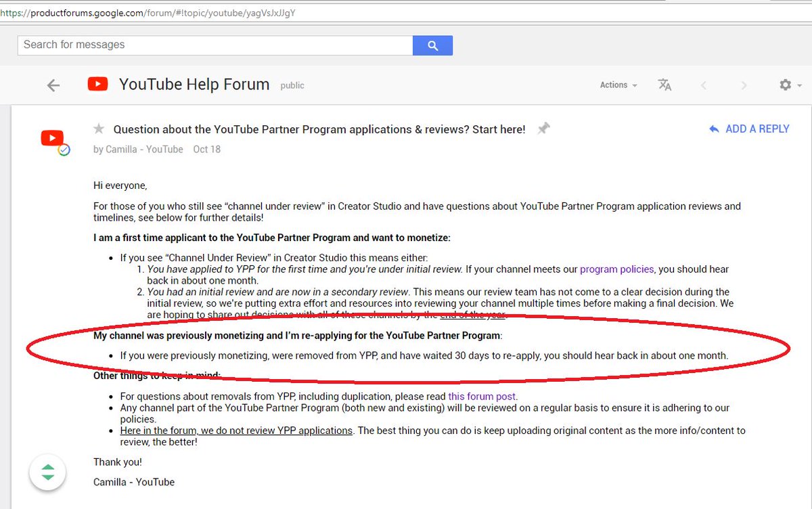Click the 'Thank you!' closing line
Image resolution: width=812 pixels, height=509 pixels.
click(x=118, y=462)
